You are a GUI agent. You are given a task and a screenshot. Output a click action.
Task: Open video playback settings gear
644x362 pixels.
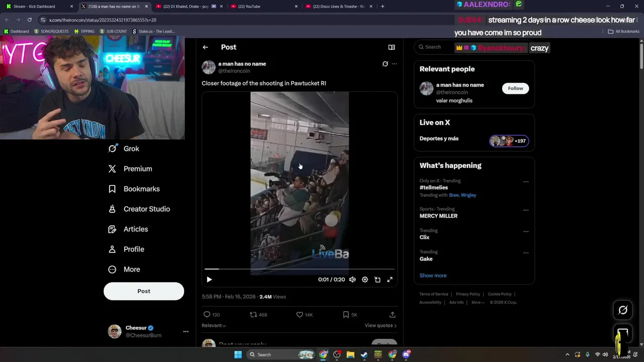365,280
